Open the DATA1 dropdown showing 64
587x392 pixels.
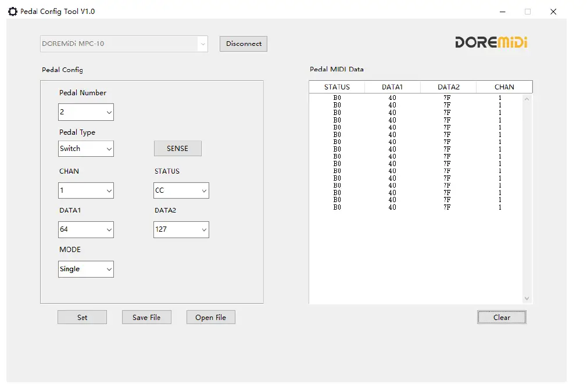pyautogui.click(x=86, y=229)
